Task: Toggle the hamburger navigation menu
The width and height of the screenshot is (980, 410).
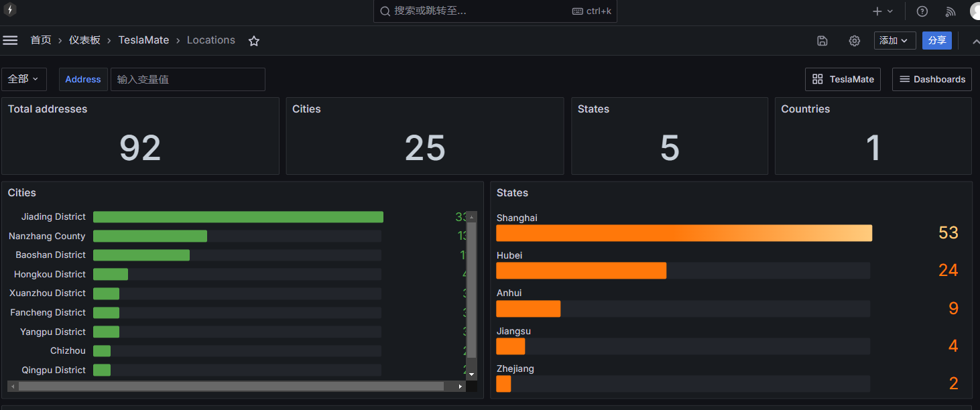Action: pos(10,40)
